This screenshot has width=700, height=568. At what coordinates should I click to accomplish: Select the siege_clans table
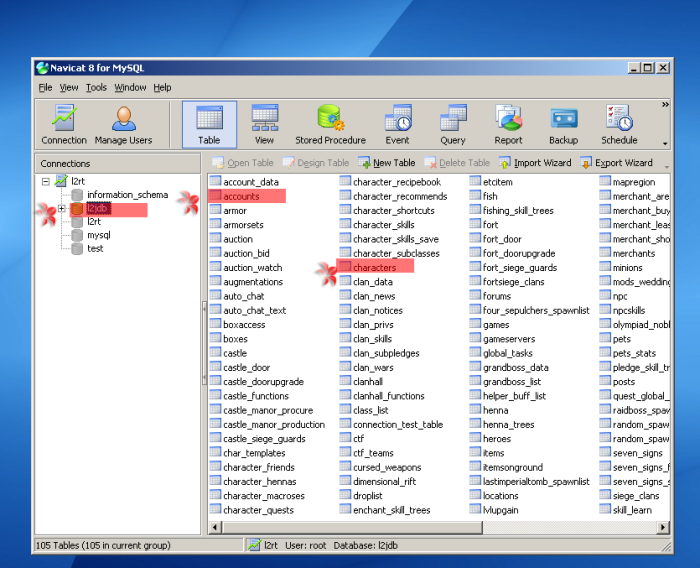coord(629,496)
